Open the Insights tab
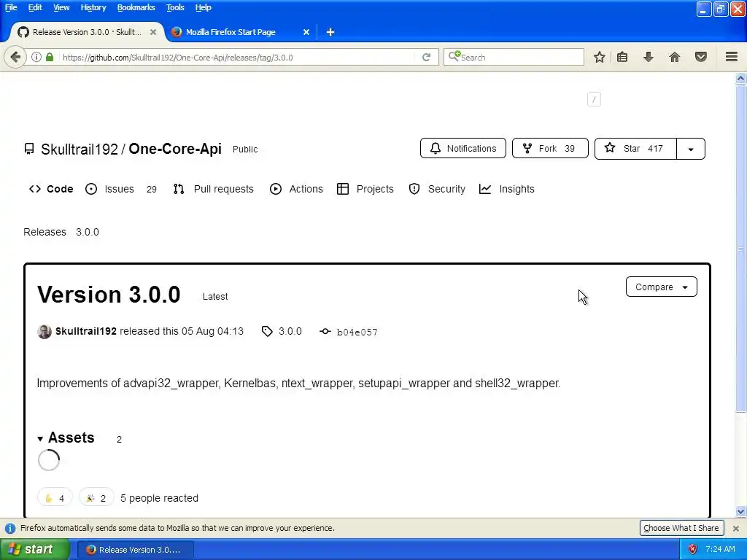 507,189
